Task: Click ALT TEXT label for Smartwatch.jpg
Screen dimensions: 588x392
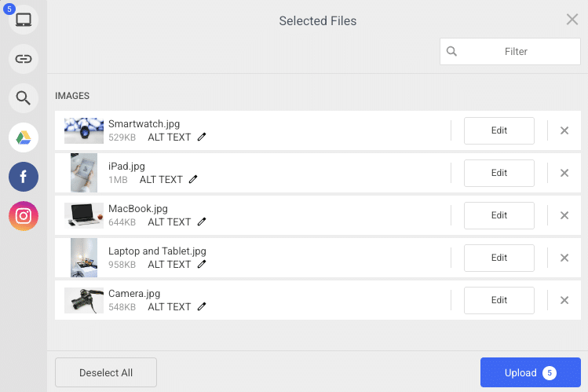Action: point(169,137)
